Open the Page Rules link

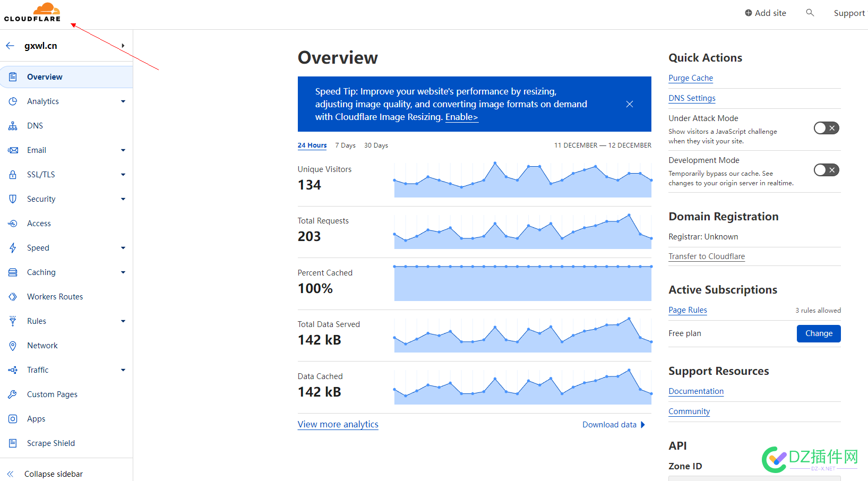(687, 310)
